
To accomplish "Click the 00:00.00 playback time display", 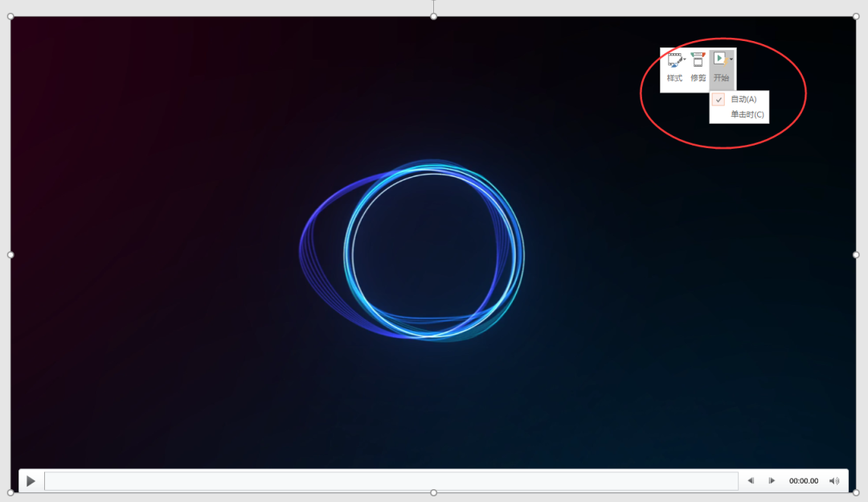I will [x=803, y=481].
